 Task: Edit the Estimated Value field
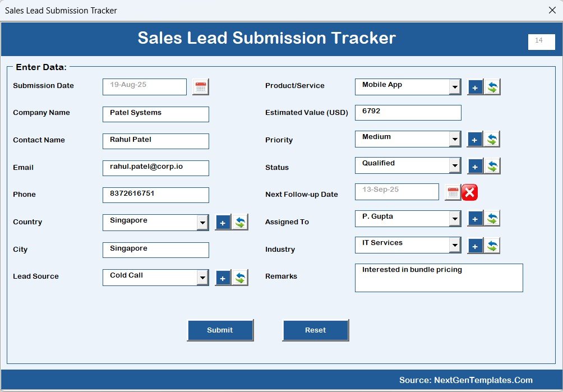(408, 112)
